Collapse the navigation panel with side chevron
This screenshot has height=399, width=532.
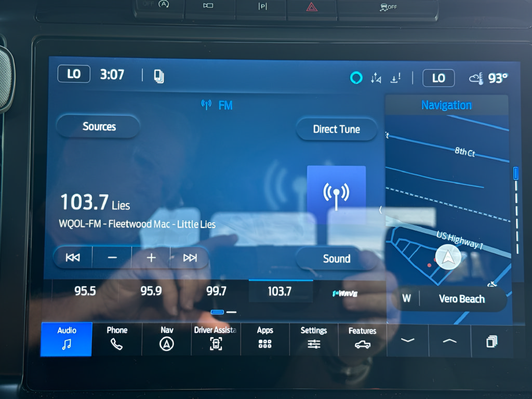380,210
